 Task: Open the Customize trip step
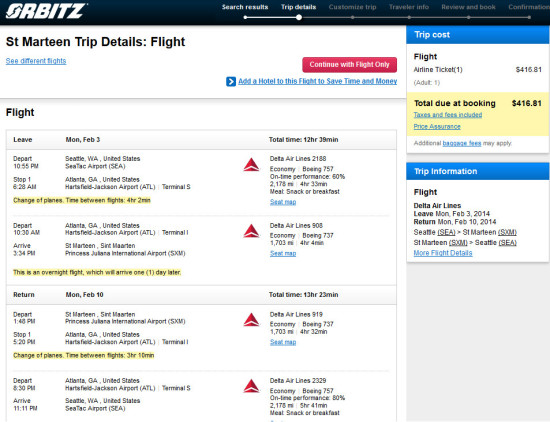click(x=352, y=7)
